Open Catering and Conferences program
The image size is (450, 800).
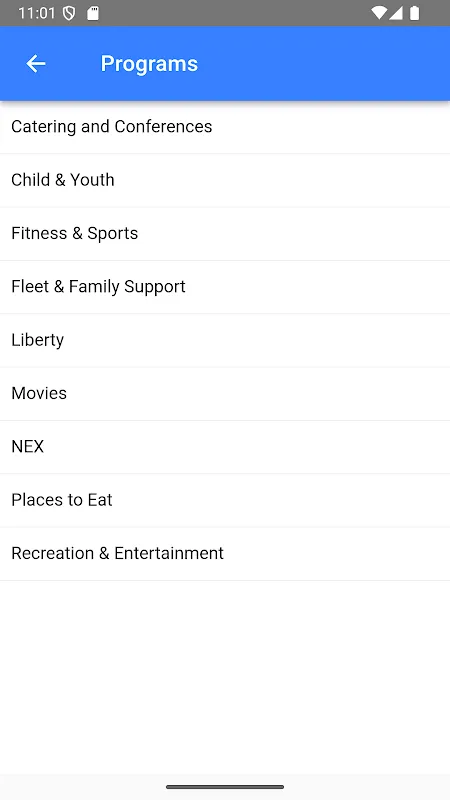pos(225,127)
